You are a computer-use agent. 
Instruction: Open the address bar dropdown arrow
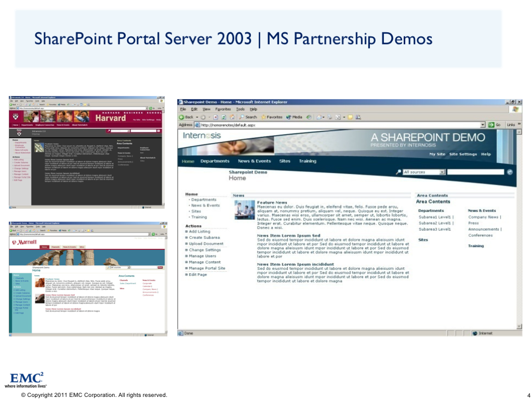point(483,125)
